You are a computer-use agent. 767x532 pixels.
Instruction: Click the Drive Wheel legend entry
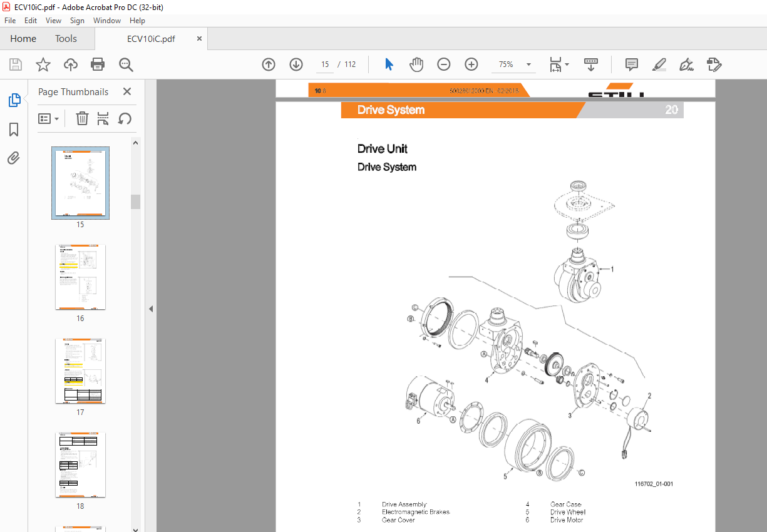(568, 512)
